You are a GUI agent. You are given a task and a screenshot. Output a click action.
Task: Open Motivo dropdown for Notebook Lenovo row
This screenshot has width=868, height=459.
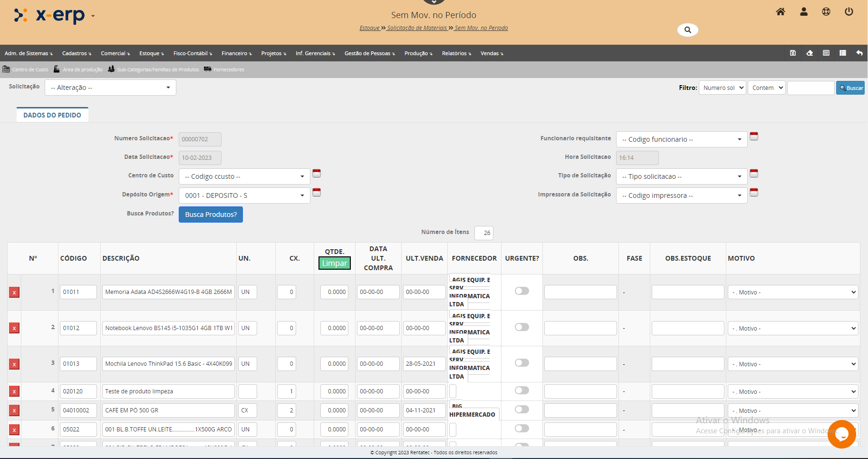coord(792,329)
